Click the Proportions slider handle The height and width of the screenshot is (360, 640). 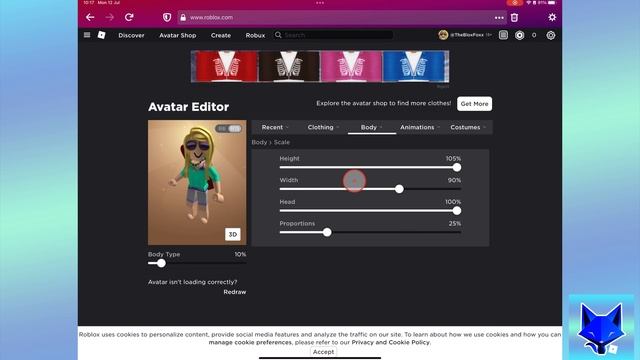pyautogui.click(x=327, y=232)
